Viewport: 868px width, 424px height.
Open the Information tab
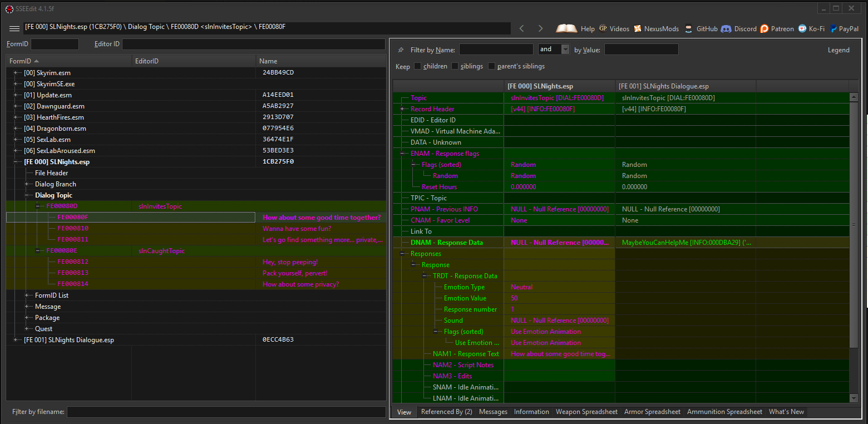[x=531, y=412]
